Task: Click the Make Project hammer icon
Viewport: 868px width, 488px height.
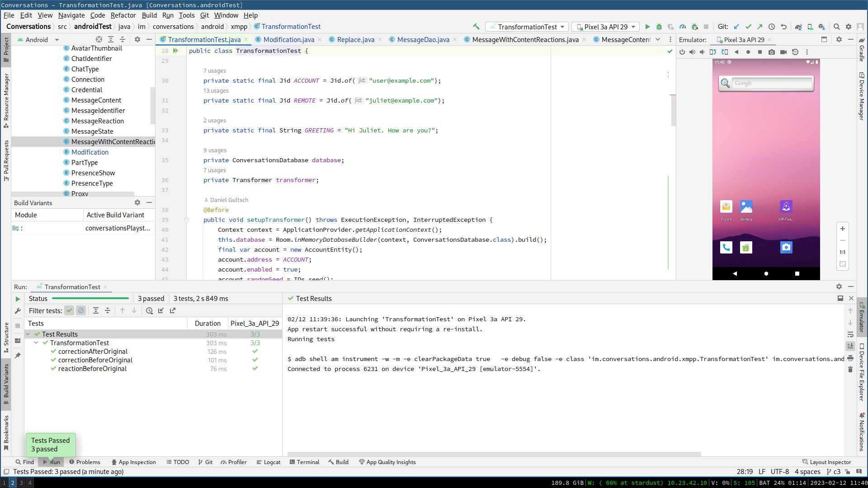Action: pos(476,27)
